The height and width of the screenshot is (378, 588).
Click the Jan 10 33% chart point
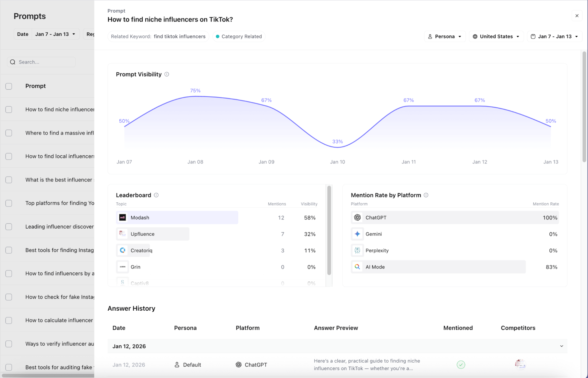pos(337,147)
